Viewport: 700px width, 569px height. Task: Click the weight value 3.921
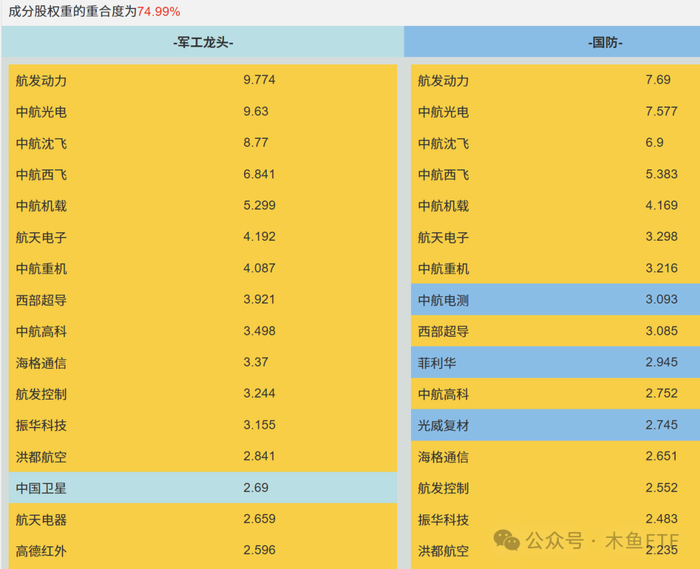[x=259, y=299]
